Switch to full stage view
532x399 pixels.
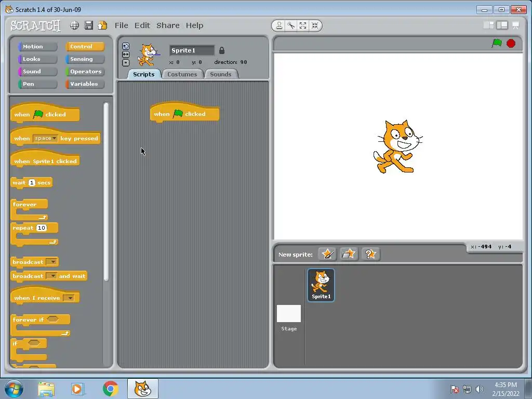coord(502,25)
